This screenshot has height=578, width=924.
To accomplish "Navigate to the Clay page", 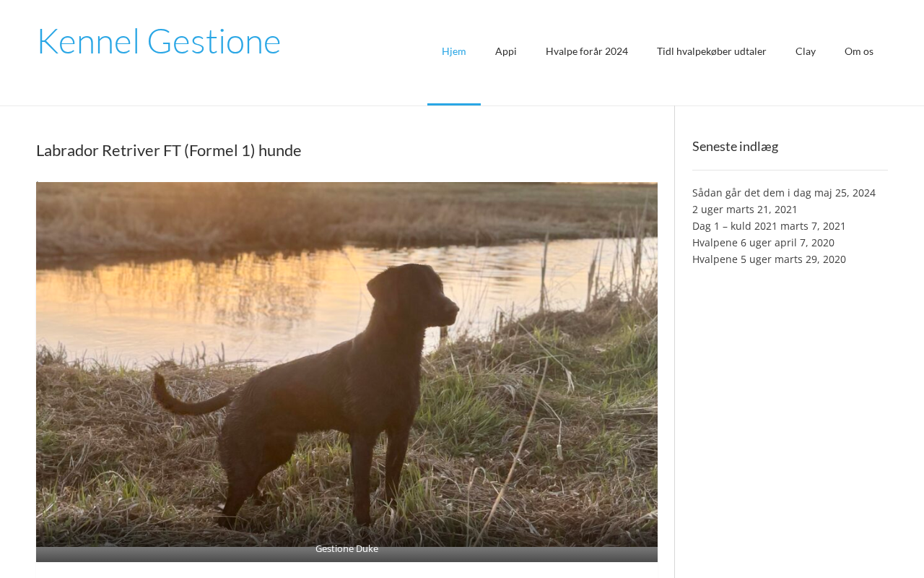I will click(x=806, y=51).
